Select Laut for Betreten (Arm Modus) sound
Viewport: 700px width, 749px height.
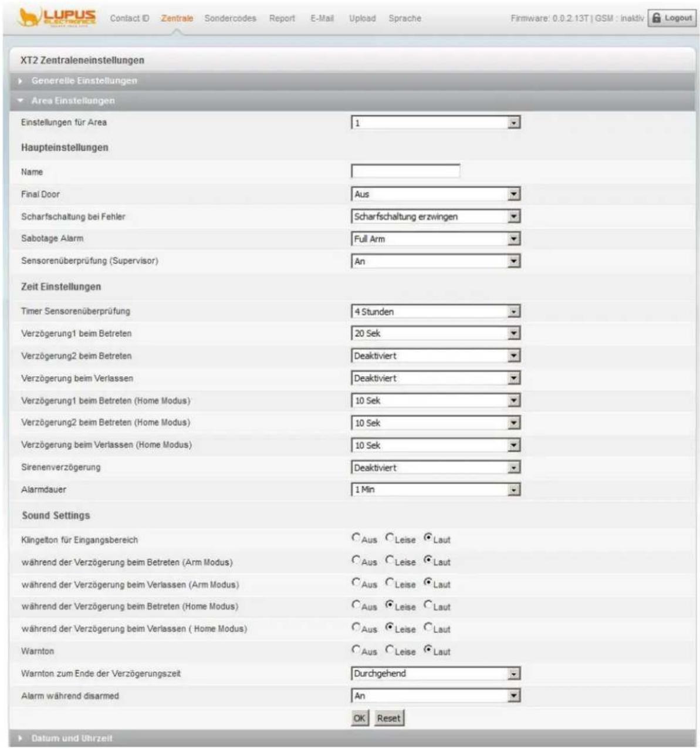[x=428, y=559]
